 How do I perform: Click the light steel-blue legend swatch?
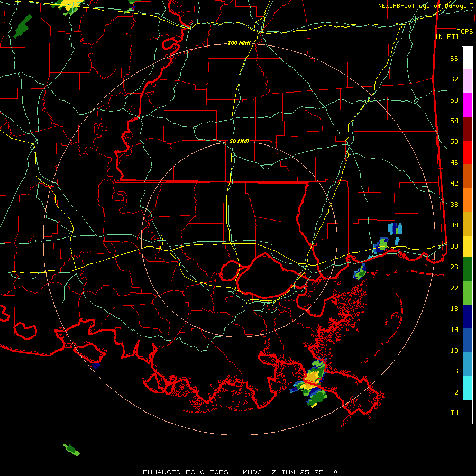click(467, 364)
